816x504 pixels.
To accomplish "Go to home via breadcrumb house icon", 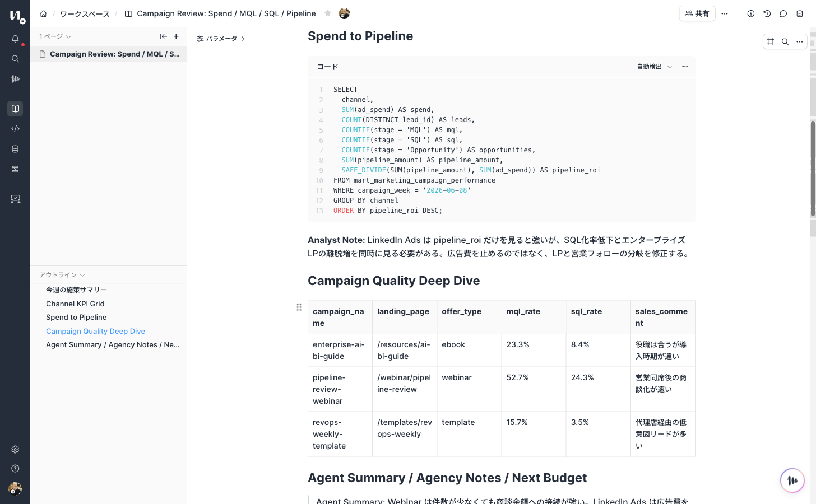I will [43, 13].
